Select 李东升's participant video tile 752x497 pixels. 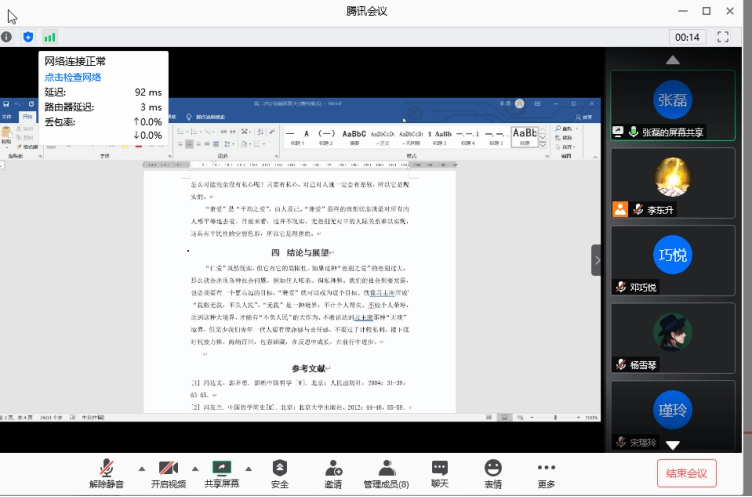click(x=672, y=184)
